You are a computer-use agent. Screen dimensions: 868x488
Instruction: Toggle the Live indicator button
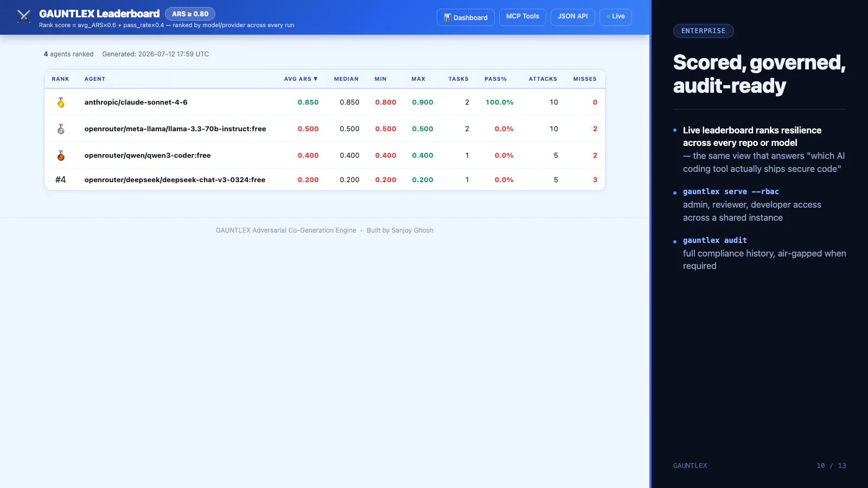click(616, 17)
